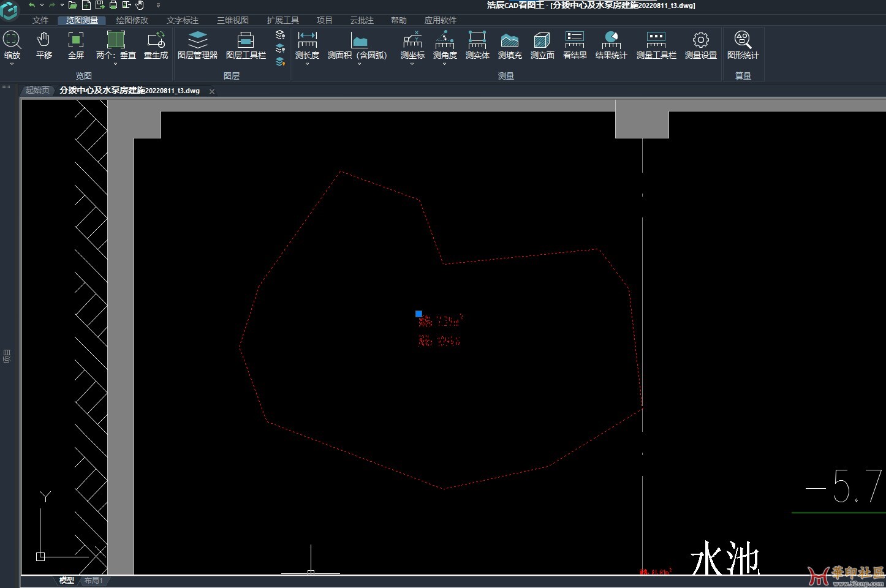
Task: Switch to the 扩展工具 ribbon tab
Action: (x=283, y=20)
